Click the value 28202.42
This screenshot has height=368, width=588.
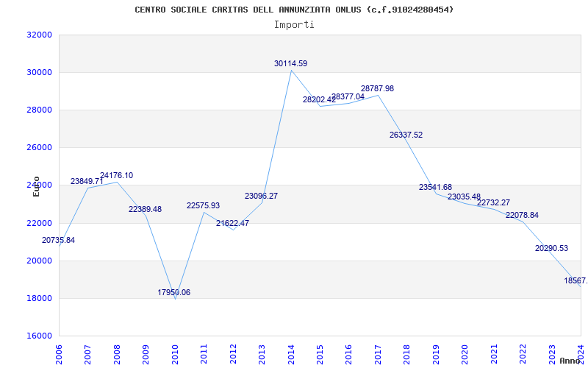click(319, 99)
